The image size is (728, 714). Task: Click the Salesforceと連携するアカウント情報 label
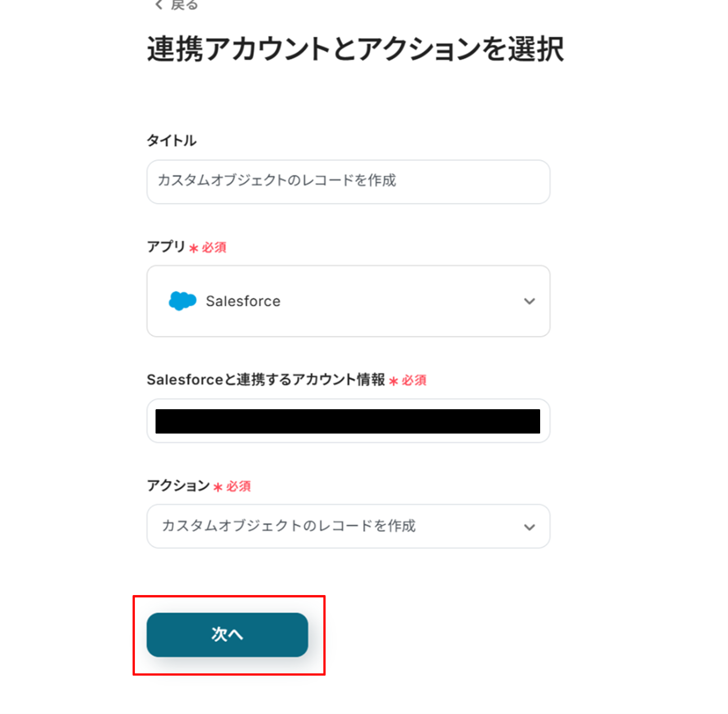click(266, 379)
